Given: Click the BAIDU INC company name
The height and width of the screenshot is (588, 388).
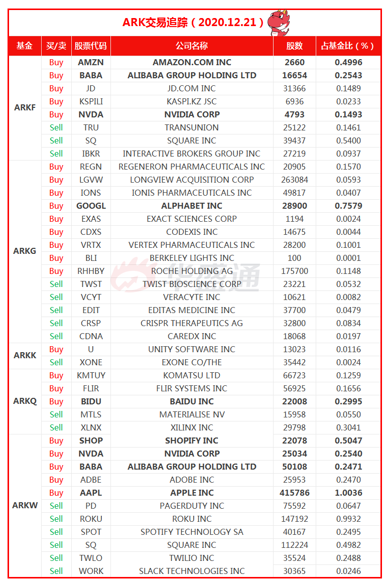Looking at the screenshot, I should pos(192,401).
